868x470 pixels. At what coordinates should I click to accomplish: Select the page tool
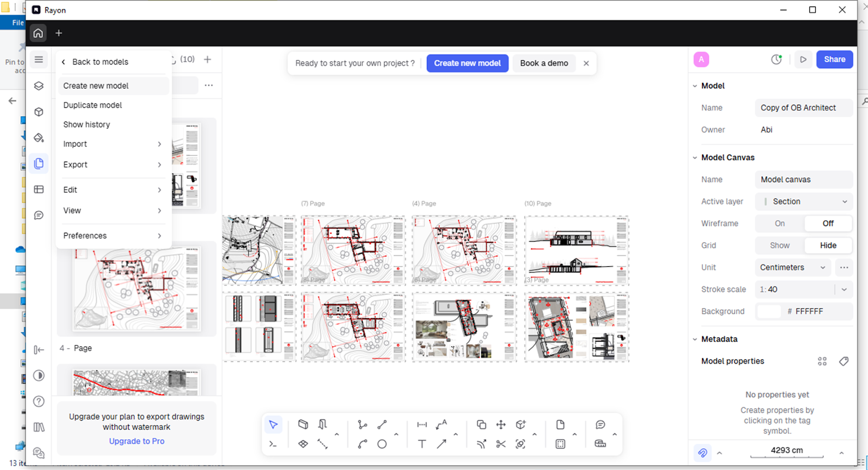(x=560, y=424)
